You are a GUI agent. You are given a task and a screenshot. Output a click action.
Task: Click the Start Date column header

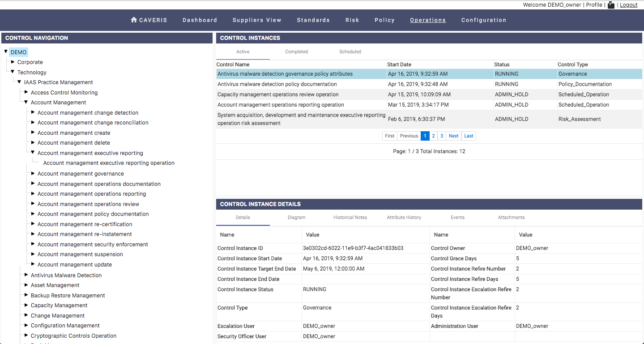tap(400, 64)
